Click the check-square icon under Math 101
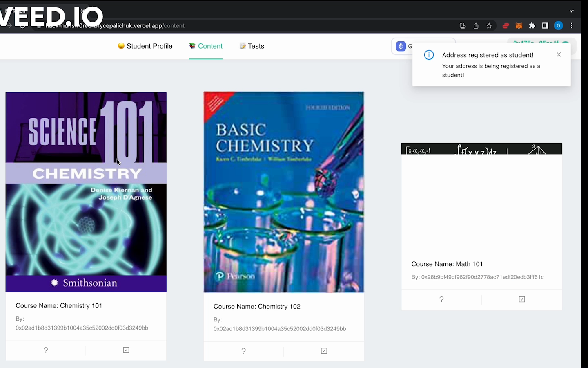Viewport: 588px width, 368px height. 522,299
